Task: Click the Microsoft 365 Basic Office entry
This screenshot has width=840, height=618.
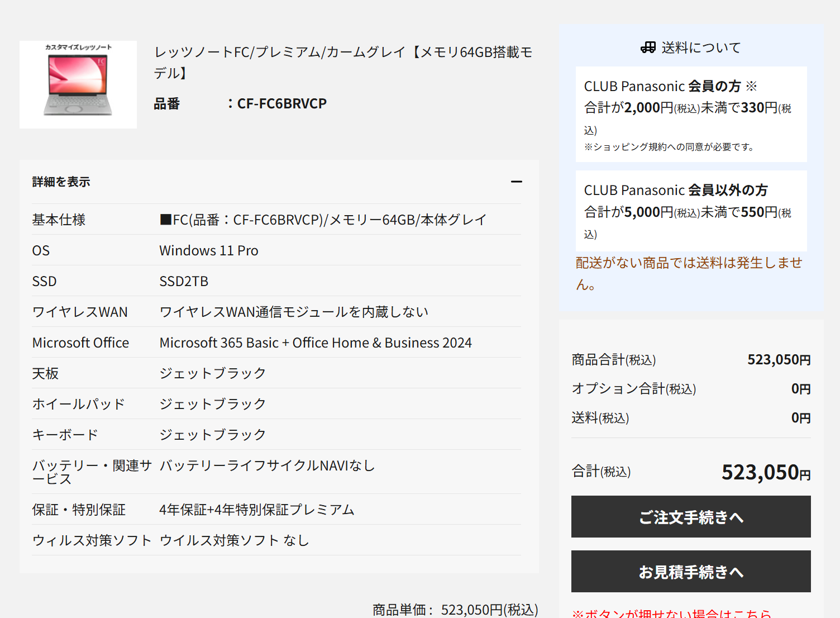Action: tap(316, 343)
